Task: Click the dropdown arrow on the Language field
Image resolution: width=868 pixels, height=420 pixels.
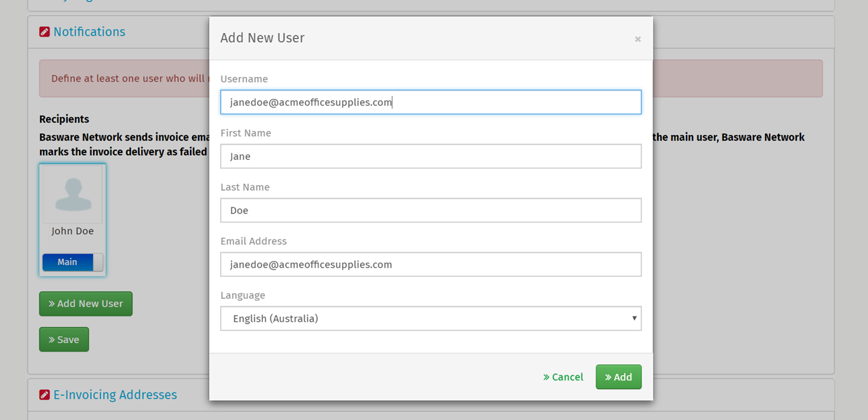Action: [634, 318]
